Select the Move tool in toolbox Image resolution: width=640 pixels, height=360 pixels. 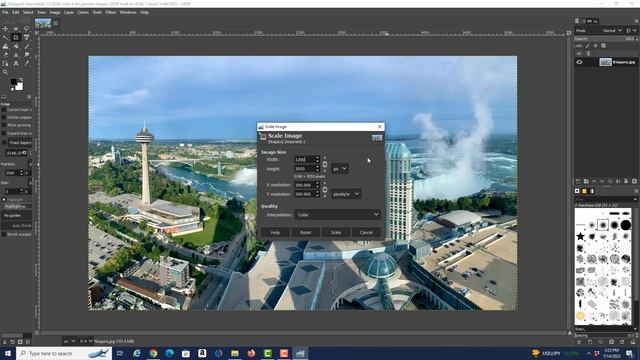coord(5,29)
